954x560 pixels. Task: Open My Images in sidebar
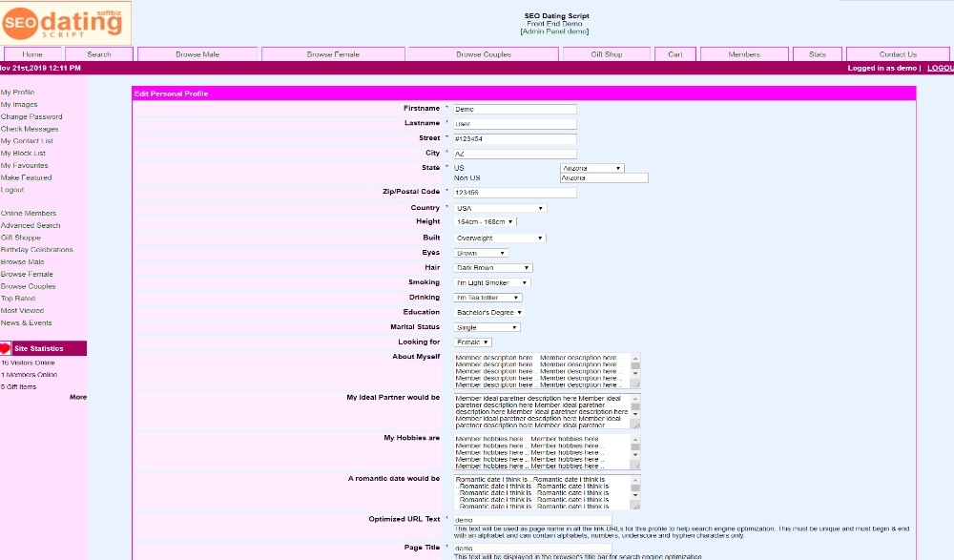19,104
